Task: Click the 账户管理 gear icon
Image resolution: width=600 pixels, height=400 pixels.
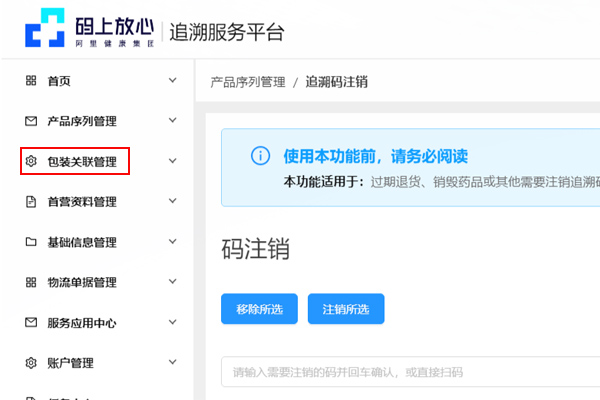Action: tap(30, 363)
